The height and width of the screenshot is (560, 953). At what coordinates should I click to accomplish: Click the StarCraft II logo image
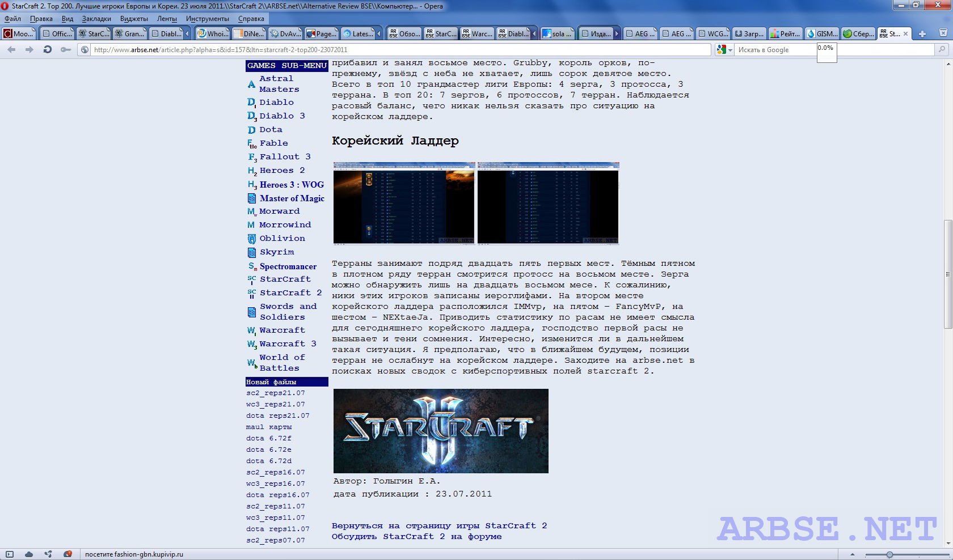point(441,431)
